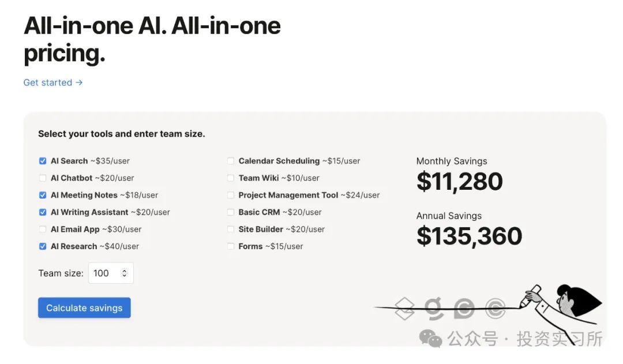Select the Project Management Tool checkbox
This screenshot has height=364, width=623.
[231, 196]
